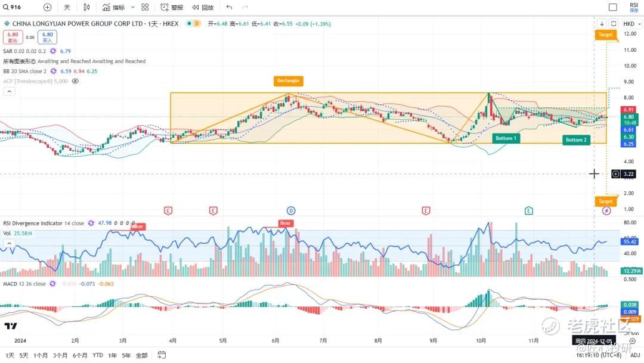Screen dimensions: 644x363
Task: Select the 5天 date range tab
Action: [24, 355]
